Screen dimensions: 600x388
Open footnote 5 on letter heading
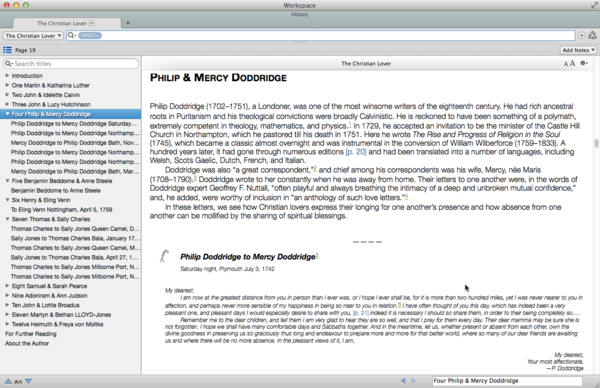click(317, 256)
